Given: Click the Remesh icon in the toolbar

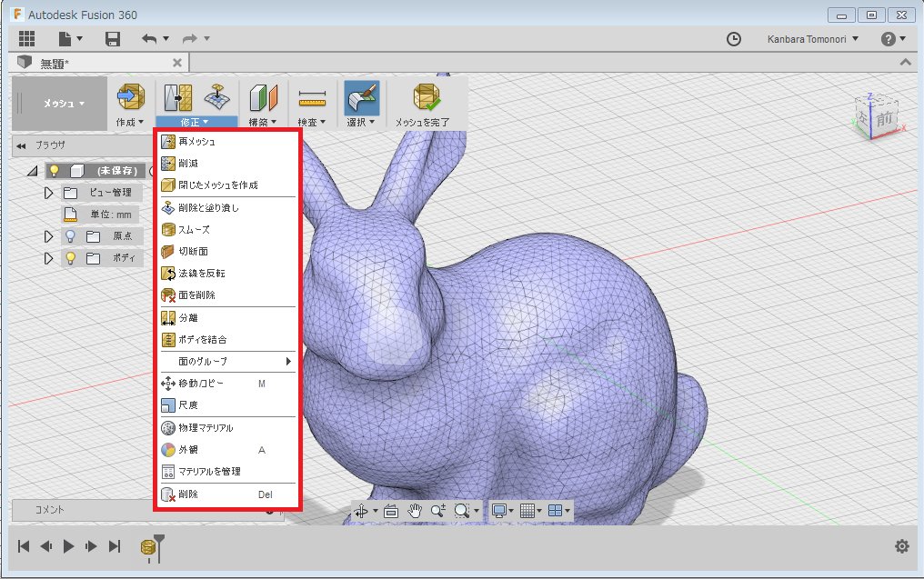Looking at the screenshot, I should (x=177, y=97).
